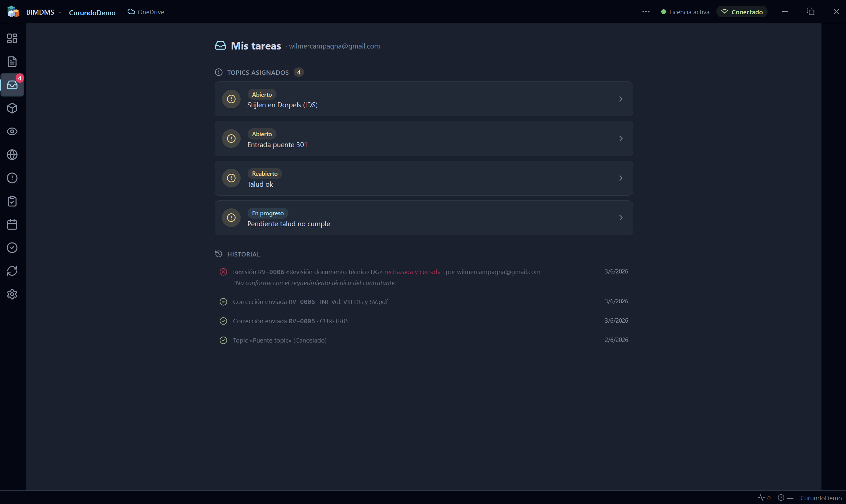The height and width of the screenshot is (504, 846).
Task: Open the dashboard grid icon in sidebar
Action: 12,39
